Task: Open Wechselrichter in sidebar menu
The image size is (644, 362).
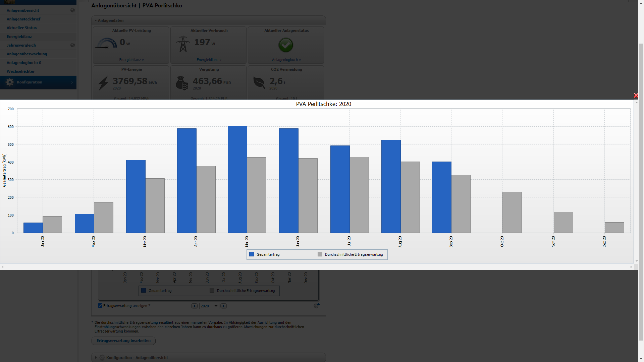Action: (x=20, y=71)
